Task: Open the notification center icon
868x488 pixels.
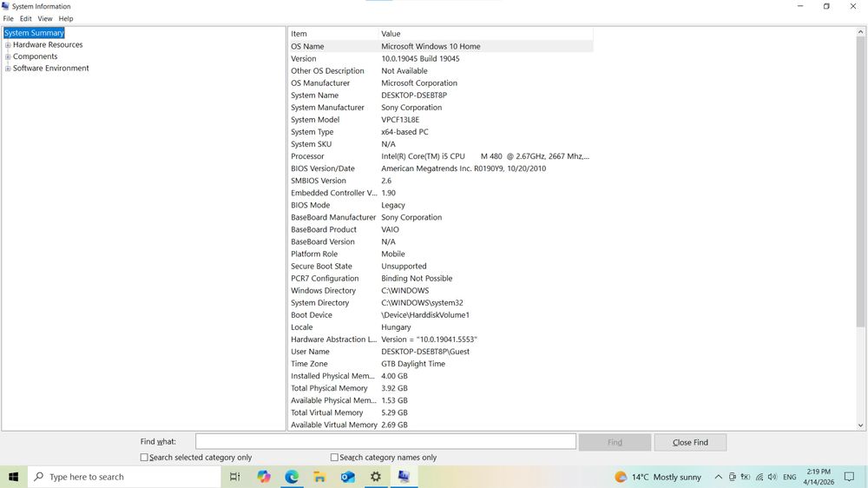Action: (x=849, y=477)
